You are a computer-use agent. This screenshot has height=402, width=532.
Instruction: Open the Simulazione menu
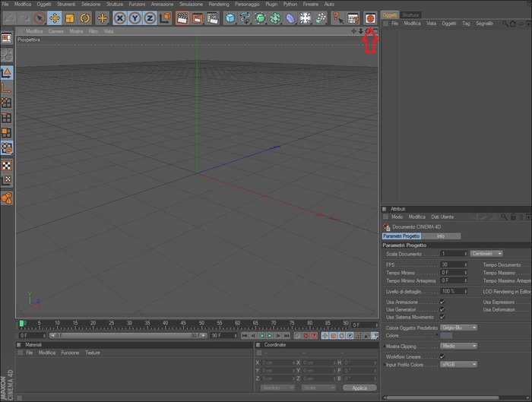(x=191, y=4)
